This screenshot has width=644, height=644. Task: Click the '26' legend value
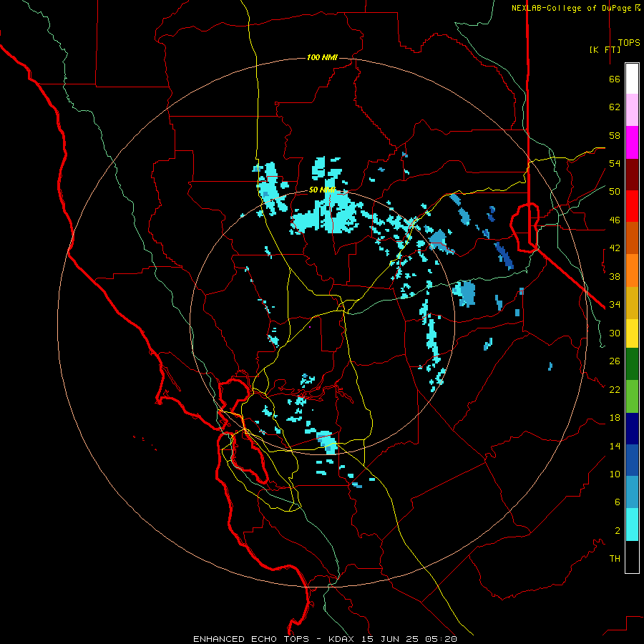pos(615,361)
